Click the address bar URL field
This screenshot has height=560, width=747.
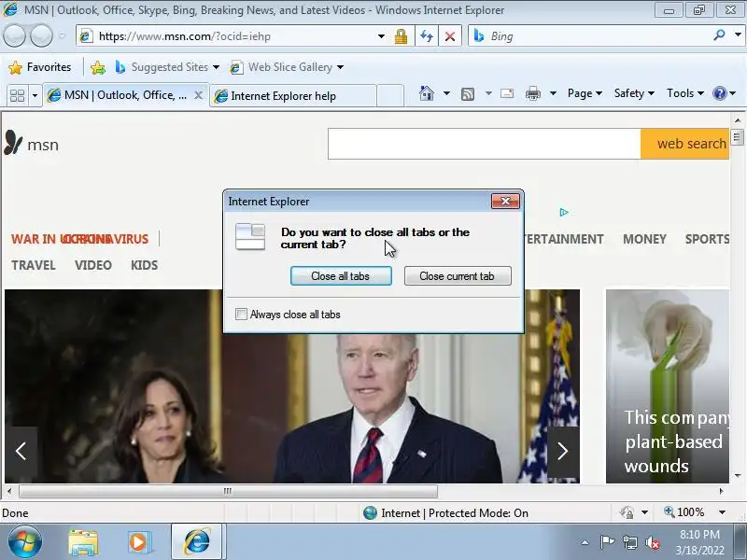point(229,36)
